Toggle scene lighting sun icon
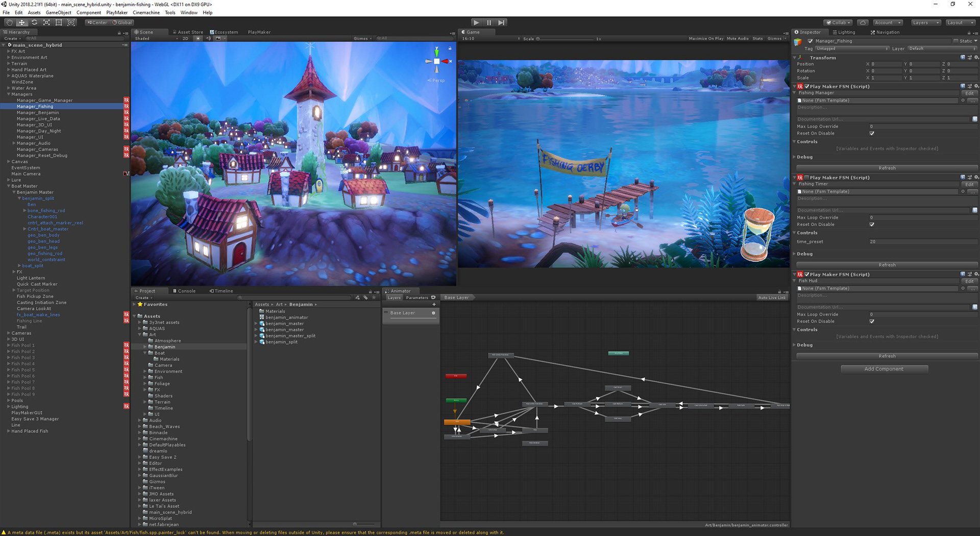Image resolution: width=980 pixels, height=536 pixels. coord(198,38)
